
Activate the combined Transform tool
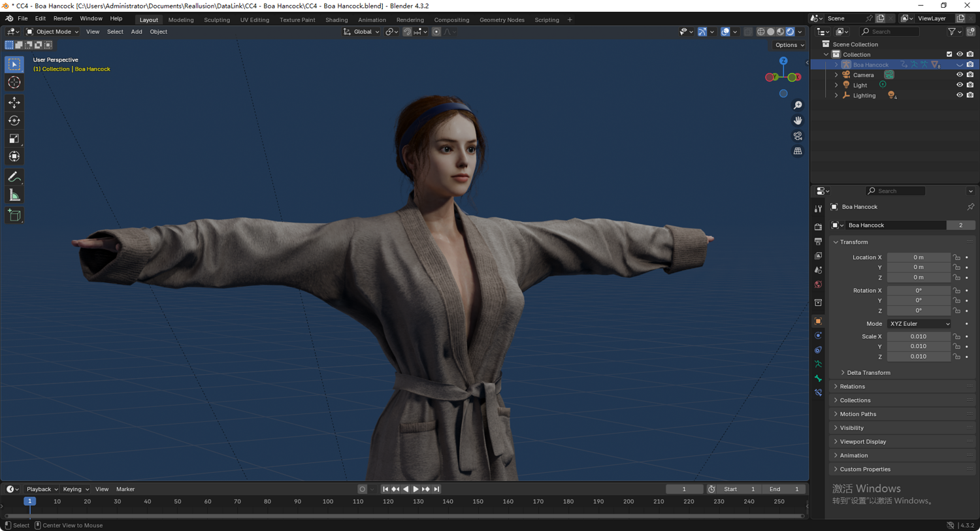[x=14, y=156]
